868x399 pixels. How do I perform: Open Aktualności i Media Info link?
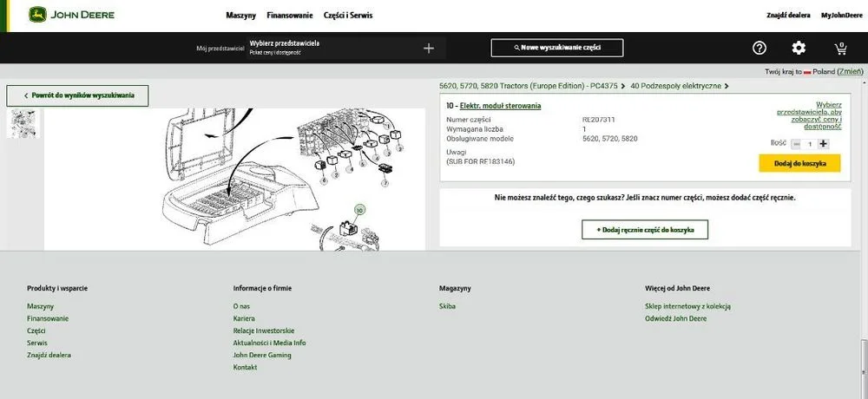tap(270, 343)
